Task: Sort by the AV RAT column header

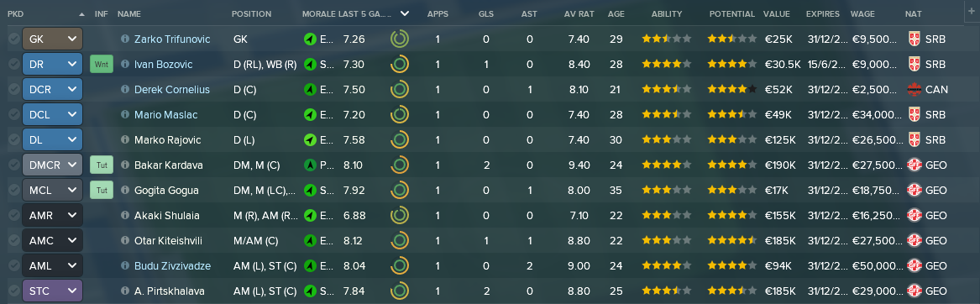Action: tap(578, 13)
